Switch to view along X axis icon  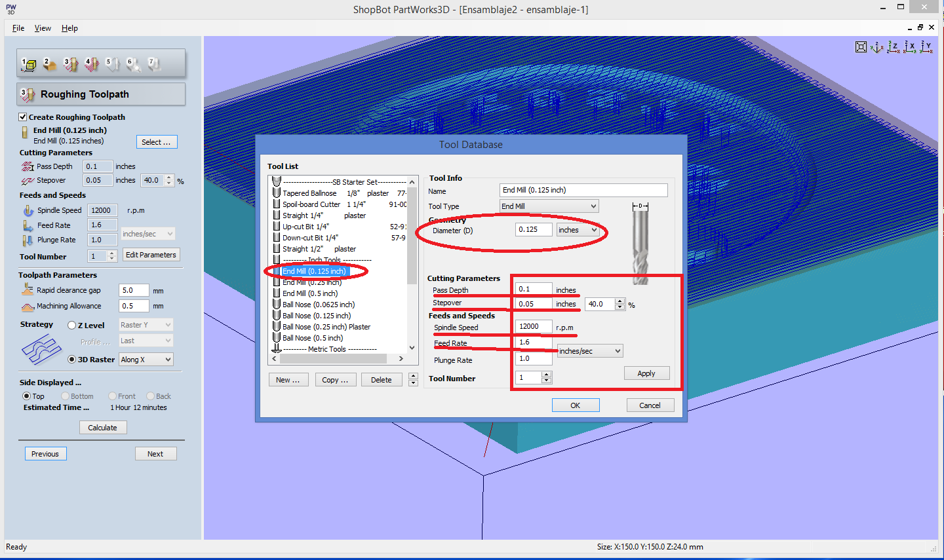[x=909, y=47]
